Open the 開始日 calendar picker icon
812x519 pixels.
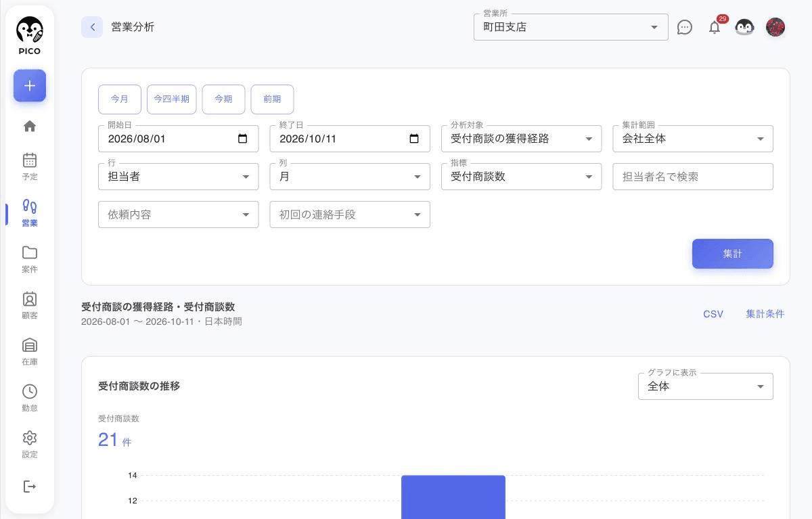click(243, 139)
